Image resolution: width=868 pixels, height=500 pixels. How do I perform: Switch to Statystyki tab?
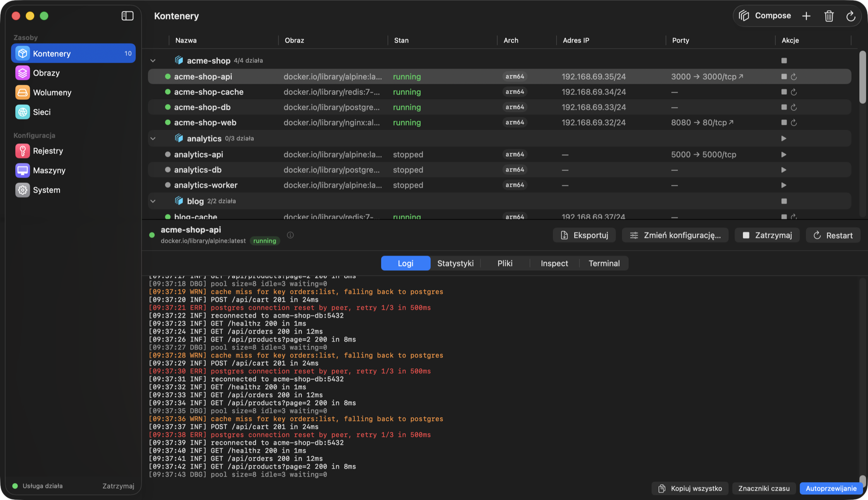(x=455, y=263)
